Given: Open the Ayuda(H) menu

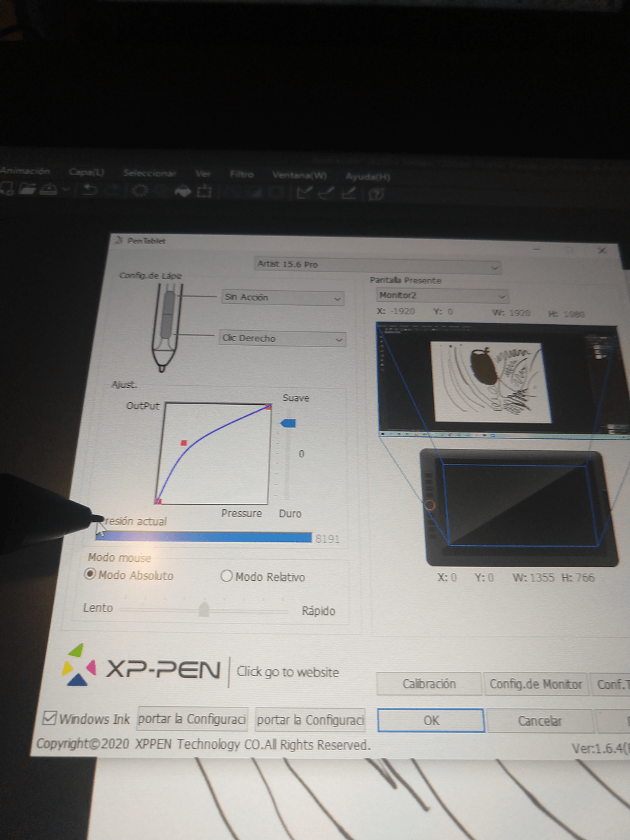Looking at the screenshot, I should click(367, 177).
